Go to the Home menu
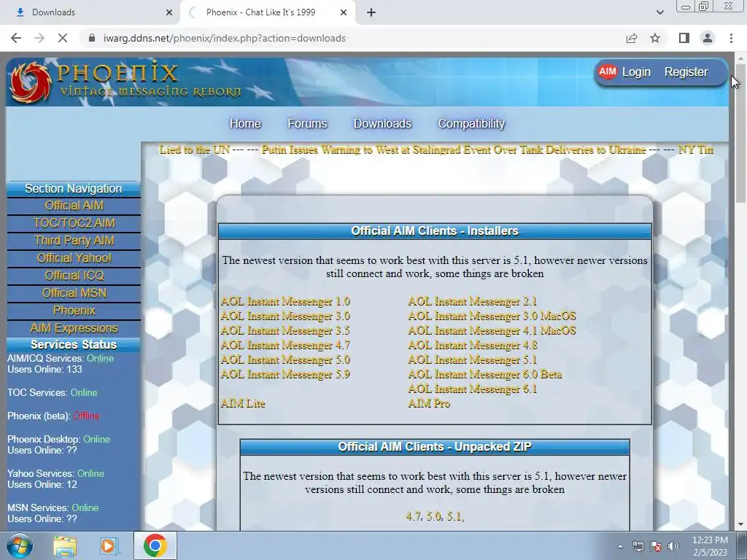This screenshot has height=560, width=747. pos(245,123)
